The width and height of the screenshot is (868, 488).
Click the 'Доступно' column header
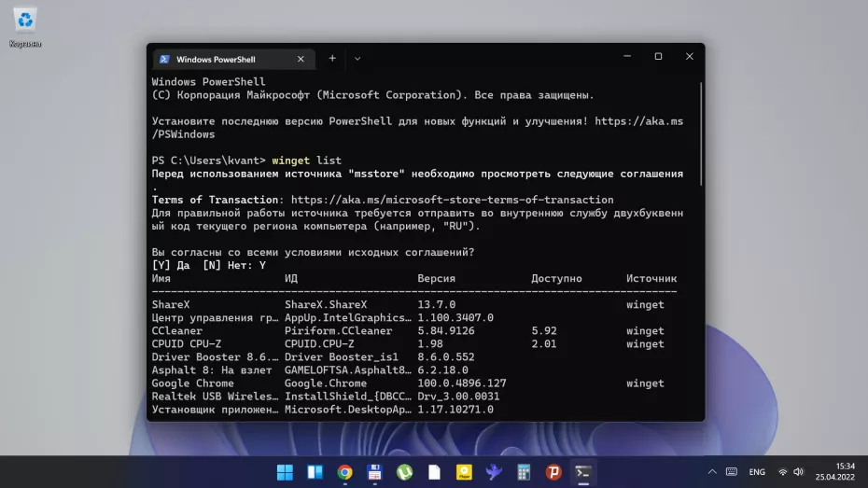(556, 278)
